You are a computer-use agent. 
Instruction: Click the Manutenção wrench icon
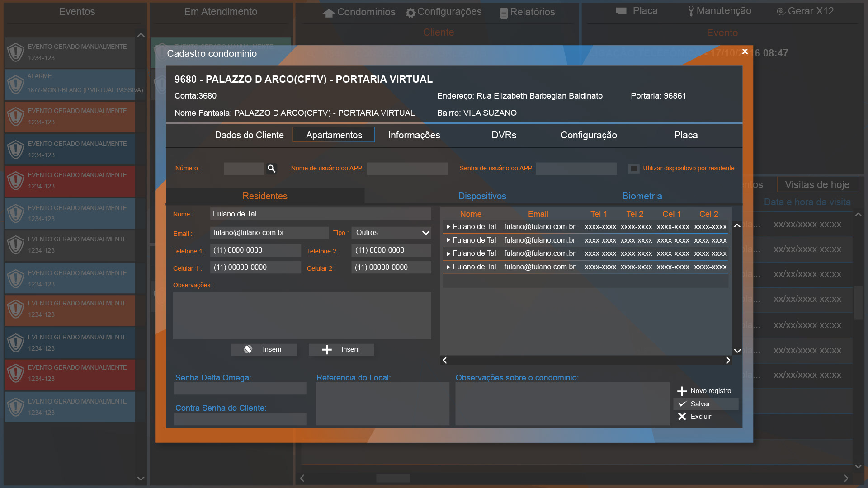[691, 11]
